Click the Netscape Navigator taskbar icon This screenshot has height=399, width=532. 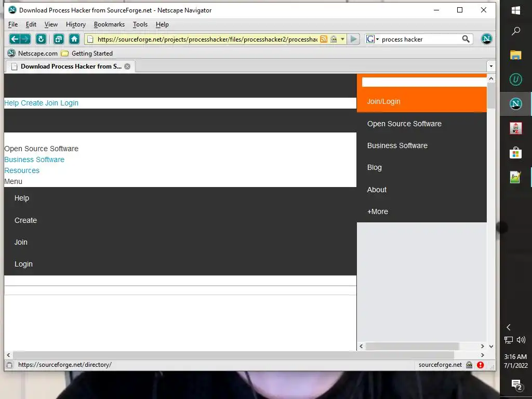click(x=516, y=104)
